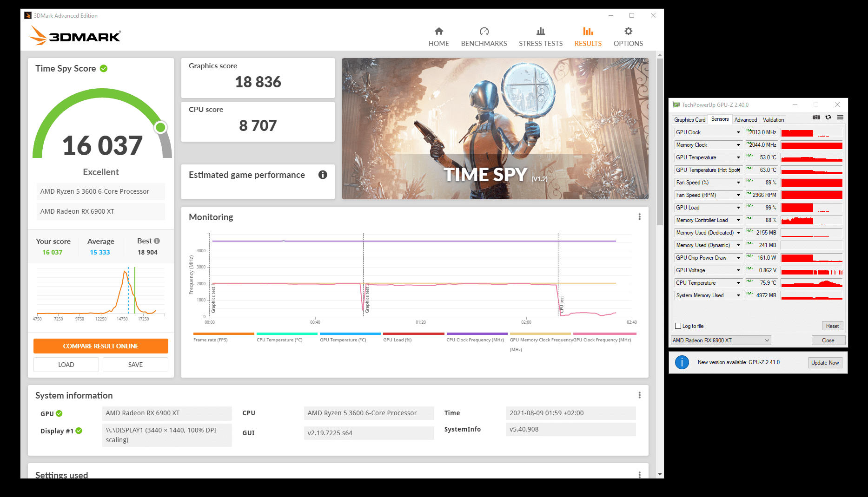Expand the Memory Clock sensor dropdown

pos(738,145)
